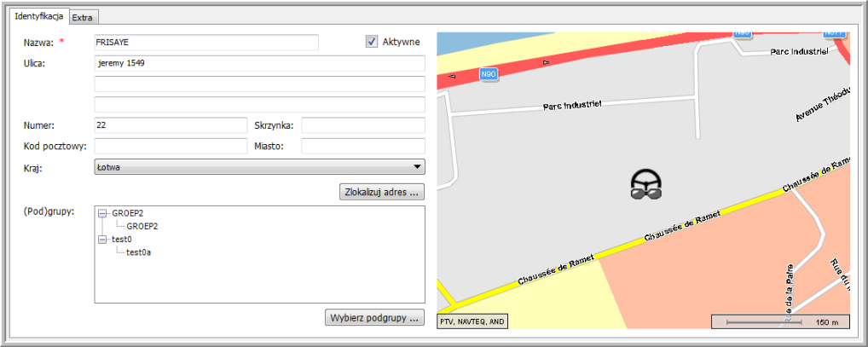Collapse the GROEP2 tree node
Screen dimensions: 868x347
click(x=103, y=214)
